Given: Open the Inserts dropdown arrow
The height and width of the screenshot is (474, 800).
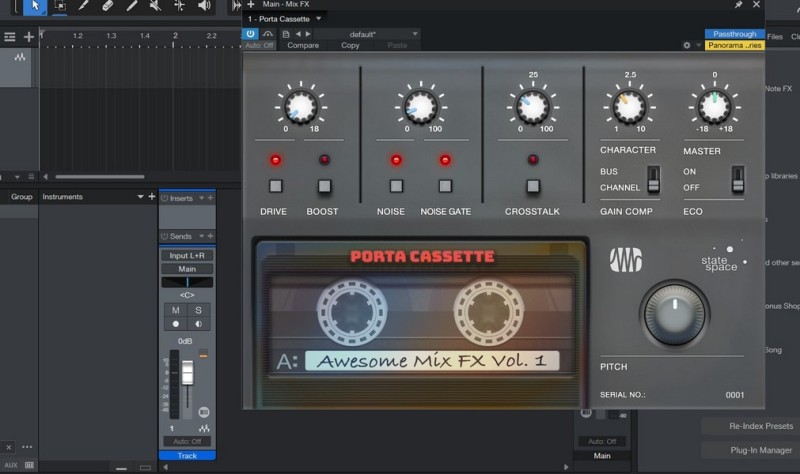Looking at the screenshot, I should (x=202, y=198).
